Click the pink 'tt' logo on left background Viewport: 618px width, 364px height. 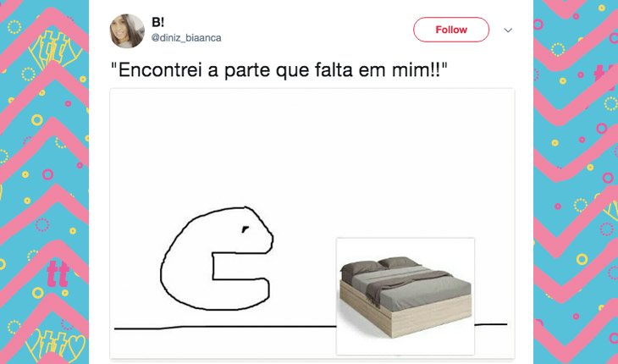[x=58, y=273]
